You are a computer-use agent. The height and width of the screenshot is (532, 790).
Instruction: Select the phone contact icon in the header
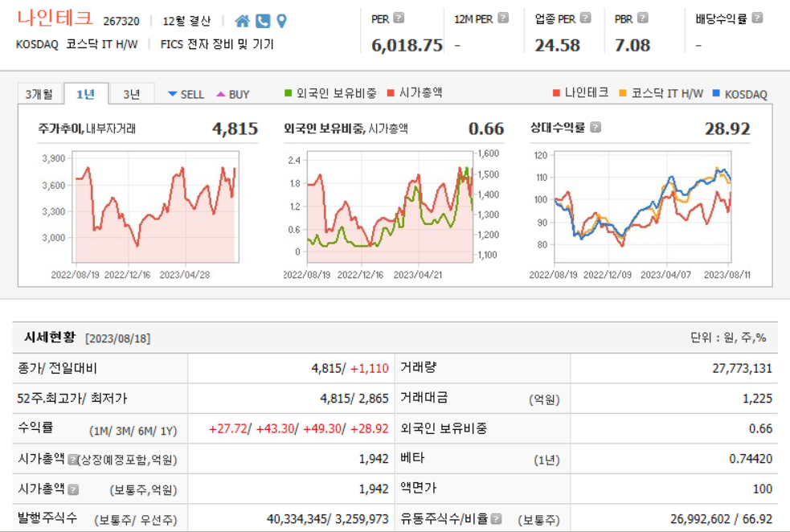coord(262,21)
